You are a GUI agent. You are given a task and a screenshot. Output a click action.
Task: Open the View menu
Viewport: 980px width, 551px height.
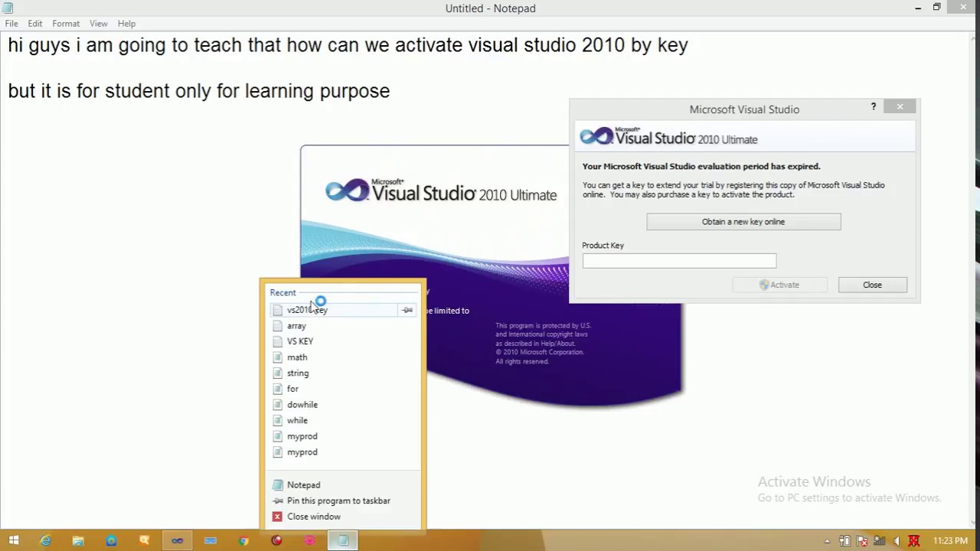[x=98, y=24]
